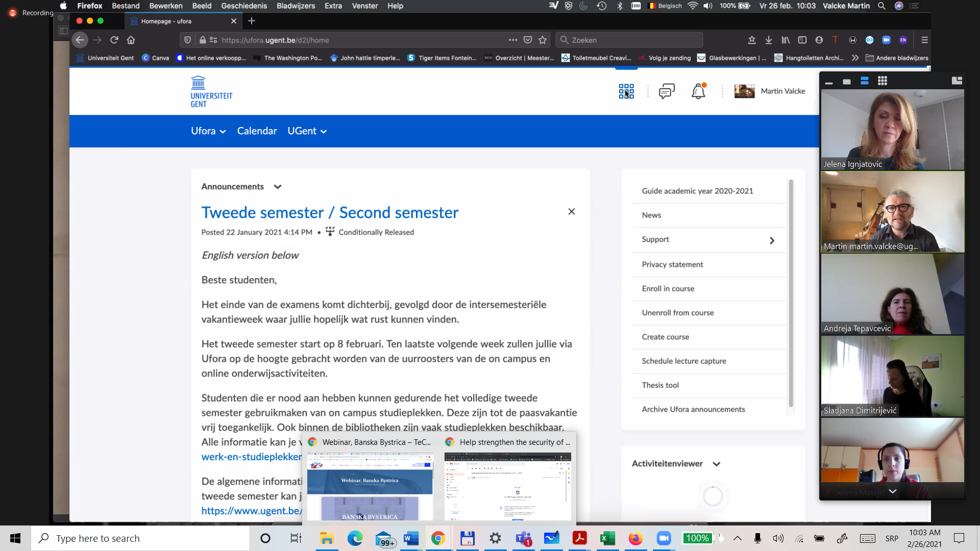Open the Calendar navigation item
The width and height of the screenshot is (980, 551).
tap(257, 131)
